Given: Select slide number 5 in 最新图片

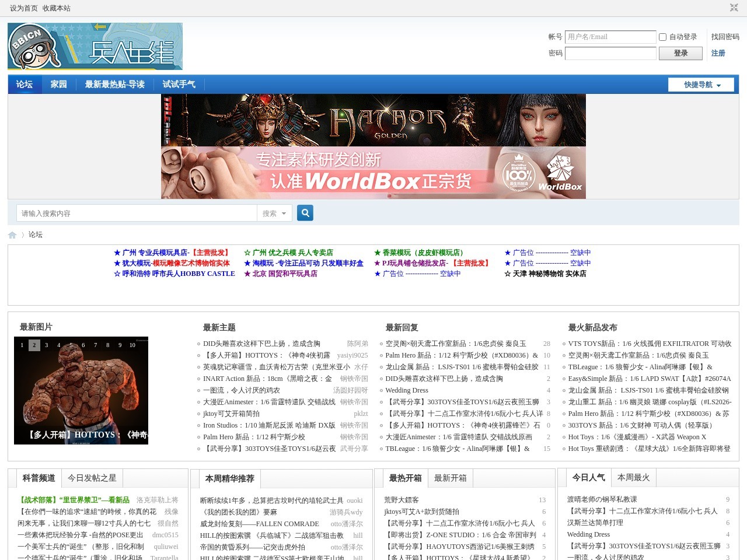Looking at the screenshot, I should tap(71, 345).
